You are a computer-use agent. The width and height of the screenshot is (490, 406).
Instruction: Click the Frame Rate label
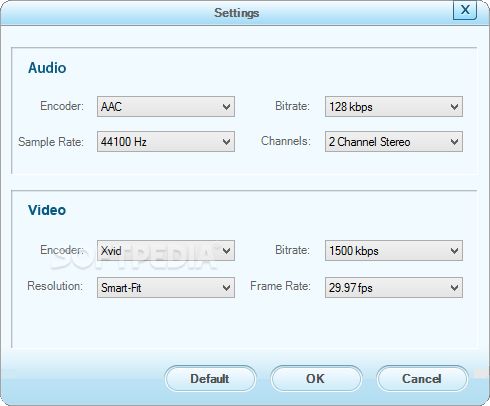point(280,286)
